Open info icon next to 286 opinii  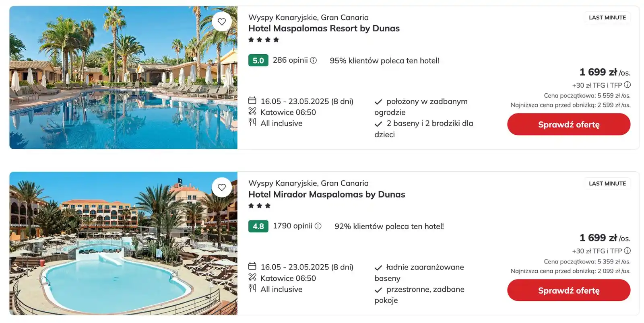coord(314,60)
